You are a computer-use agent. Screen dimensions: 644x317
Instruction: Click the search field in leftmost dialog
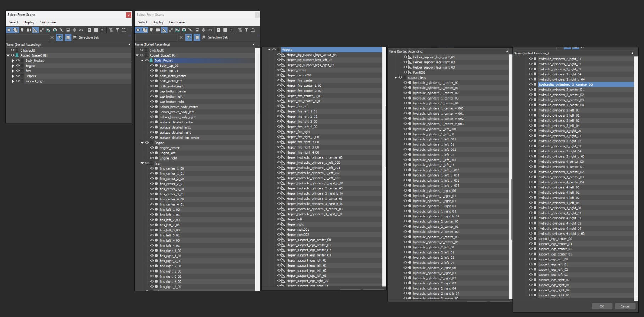coord(27,37)
